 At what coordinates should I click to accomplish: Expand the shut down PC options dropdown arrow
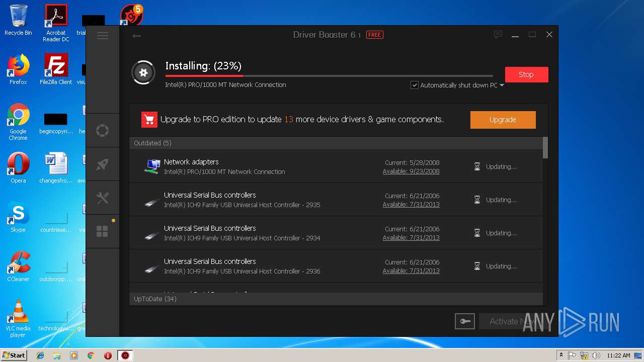pos(502,85)
